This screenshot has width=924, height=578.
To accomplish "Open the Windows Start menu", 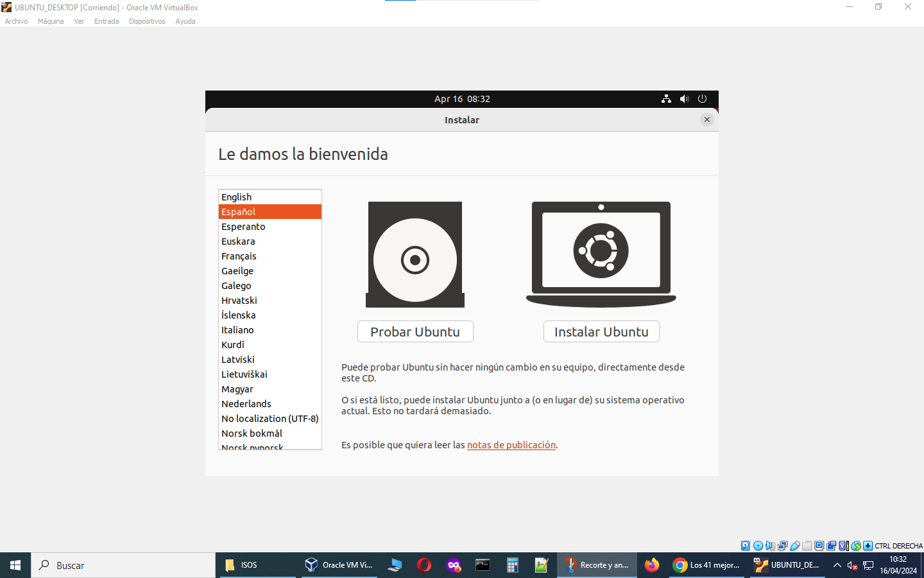I will click(x=15, y=565).
